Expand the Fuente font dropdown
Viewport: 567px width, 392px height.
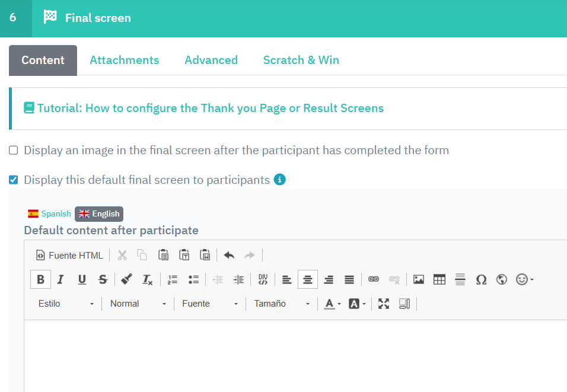pyautogui.click(x=210, y=304)
